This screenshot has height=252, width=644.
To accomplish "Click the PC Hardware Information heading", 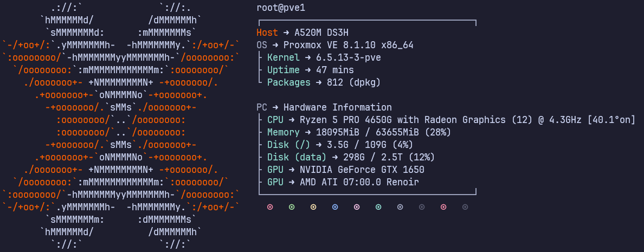I will (x=337, y=107).
